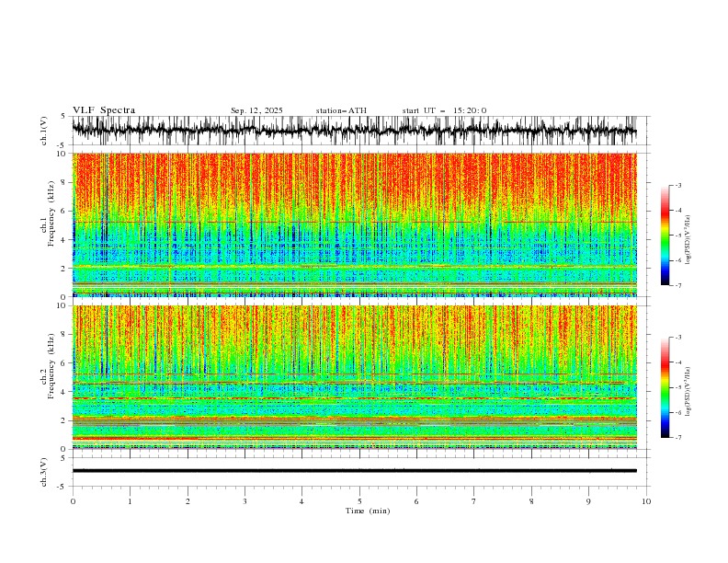Click the ch.1 "Frequency (kHz)" axis label
This screenshot has height=563, width=728.
(51, 213)
